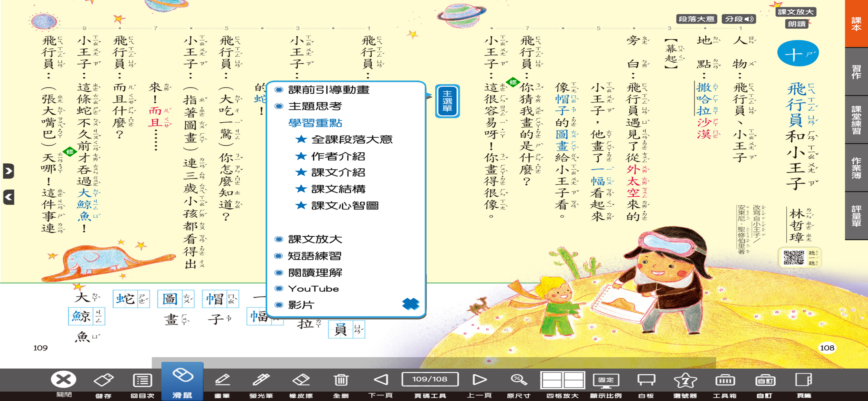The image size is (868, 401).
Task: Click the 段落大意 button
Action: click(697, 19)
